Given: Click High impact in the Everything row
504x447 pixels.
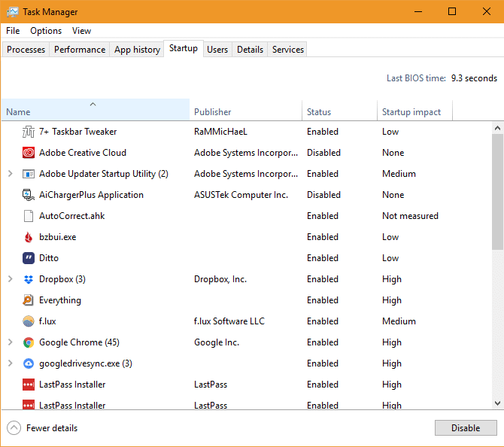Looking at the screenshot, I should click(392, 300).
